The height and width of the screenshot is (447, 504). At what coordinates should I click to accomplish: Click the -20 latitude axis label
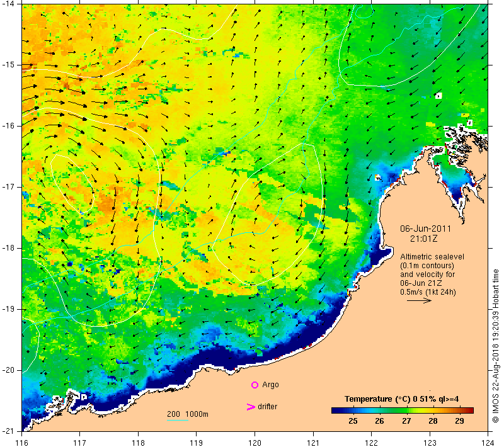point(8,370)
